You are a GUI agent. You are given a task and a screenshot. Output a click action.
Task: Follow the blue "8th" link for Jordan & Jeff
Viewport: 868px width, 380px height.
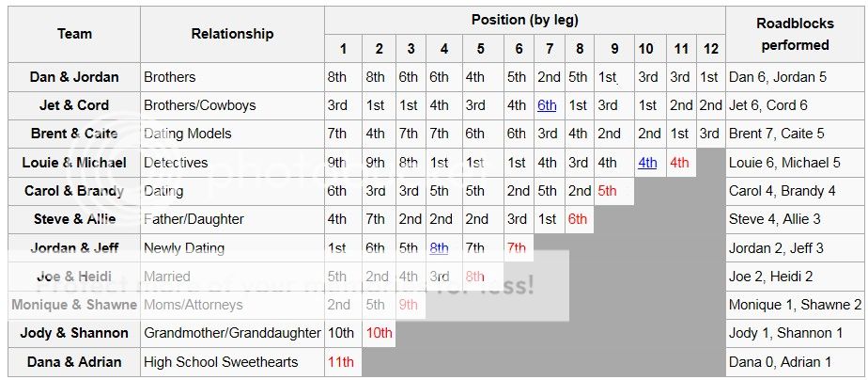tap(439, 248)
